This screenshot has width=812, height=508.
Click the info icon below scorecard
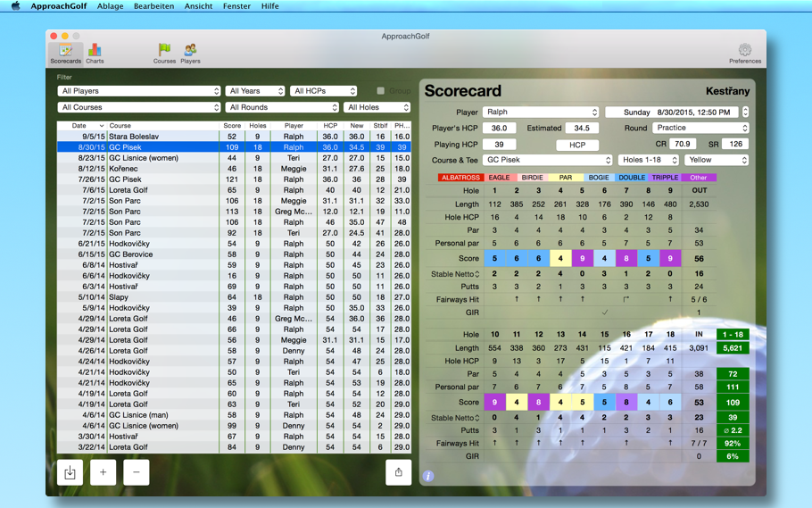pyautogui.click(x=427, y=476)
